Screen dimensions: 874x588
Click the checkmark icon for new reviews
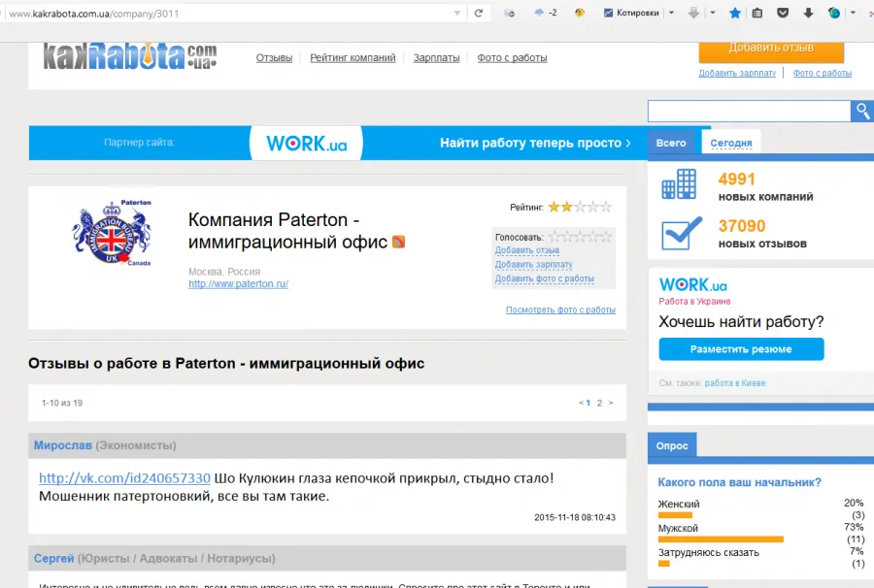(x=681, y=233)
